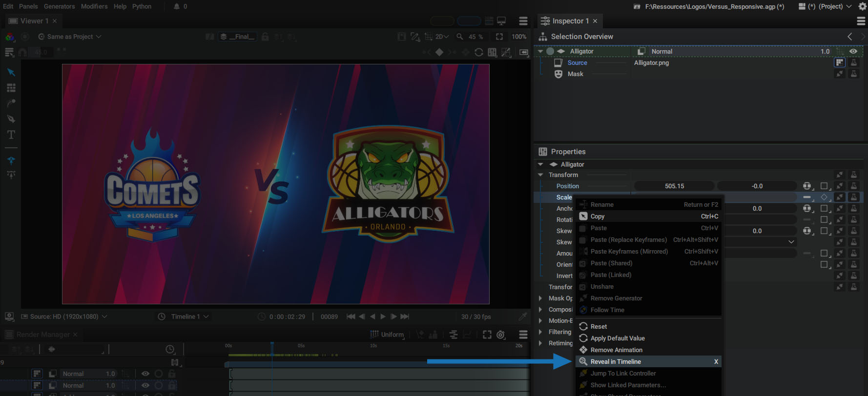This screenshot has width=868, height=396.
Task: Click the magnifier zoom icon beside 45 %
Action: (459, 37)
